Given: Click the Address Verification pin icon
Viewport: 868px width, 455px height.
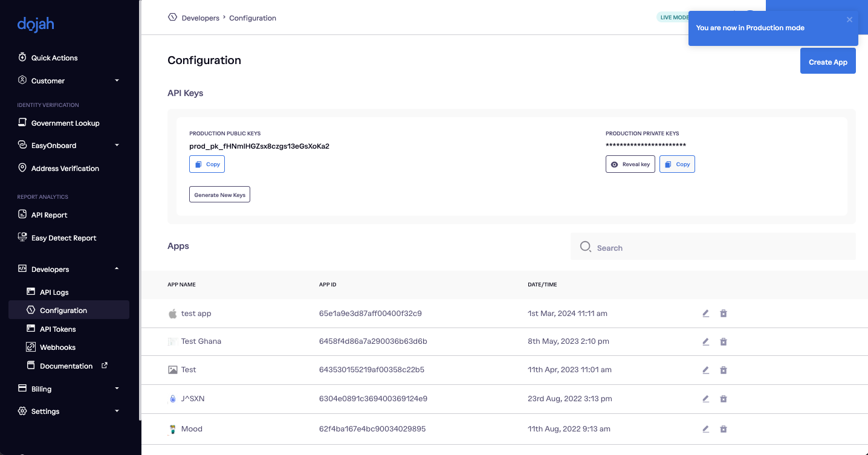Looking at the screenshot, I should point(22,168).
